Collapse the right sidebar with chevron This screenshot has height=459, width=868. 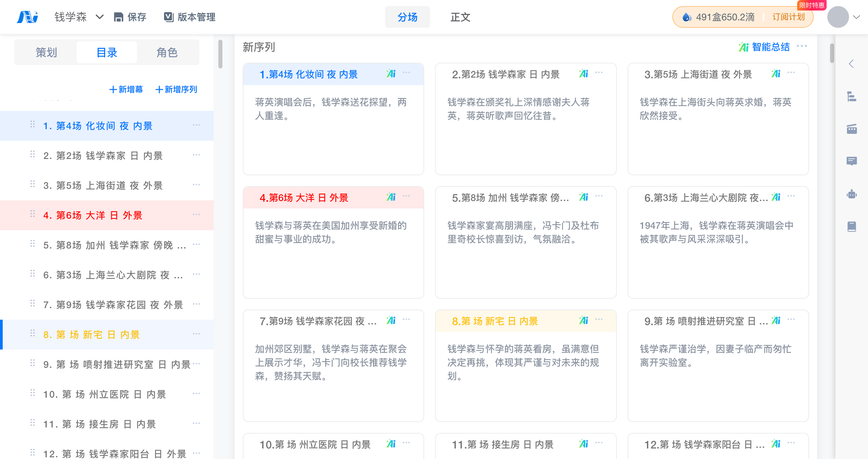[x=851, y=64]
